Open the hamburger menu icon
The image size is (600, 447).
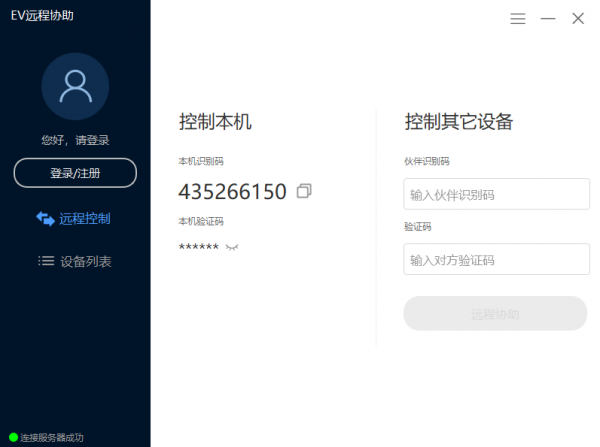pos(518,18)
